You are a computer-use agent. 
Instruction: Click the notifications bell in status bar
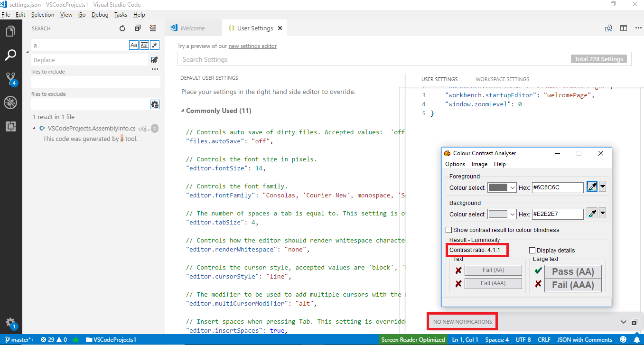pos(636,340)
